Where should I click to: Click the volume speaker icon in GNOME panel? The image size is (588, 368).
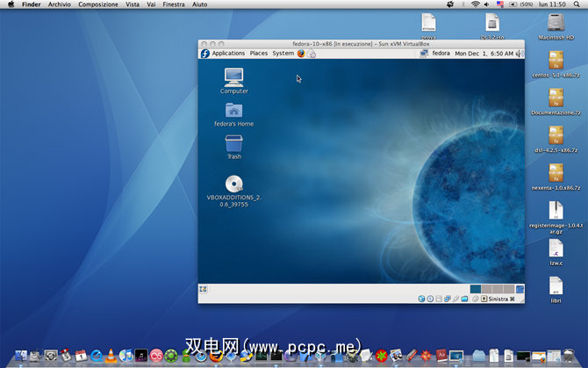tap(520, 54)
